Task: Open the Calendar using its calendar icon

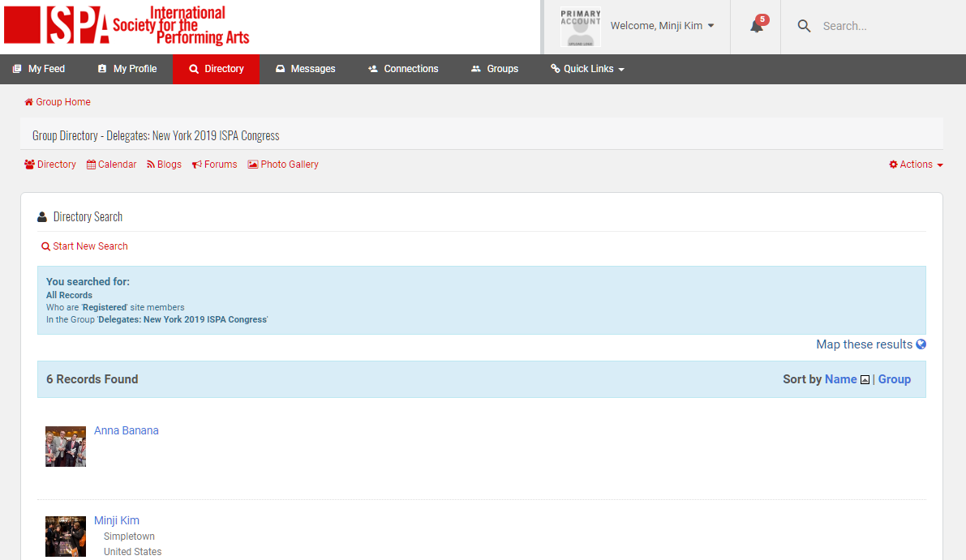Action: (x=92, y=164)
